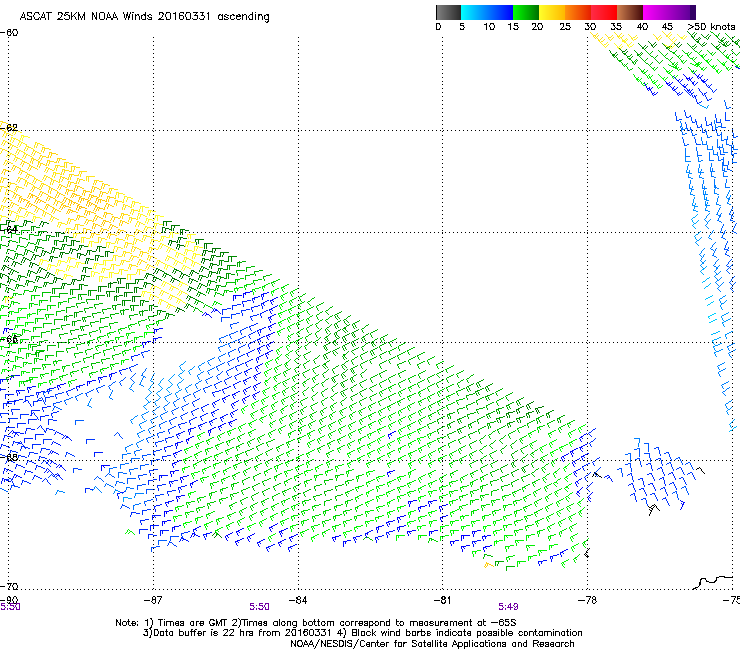
Task: Select the '25' legend scale label
Action: click(x=565, y=27)
